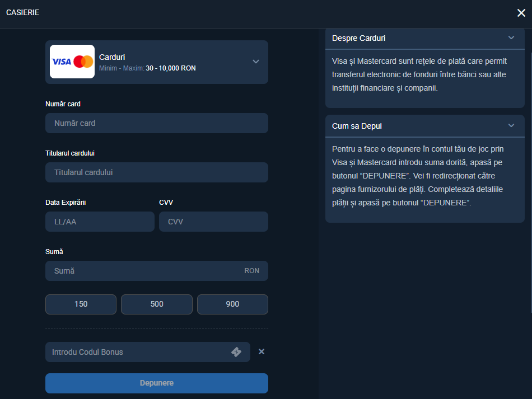The height and width of the screenshot is (399, 532).
Task: Click the Titularul cardului input field
Action: click(156, 172)
